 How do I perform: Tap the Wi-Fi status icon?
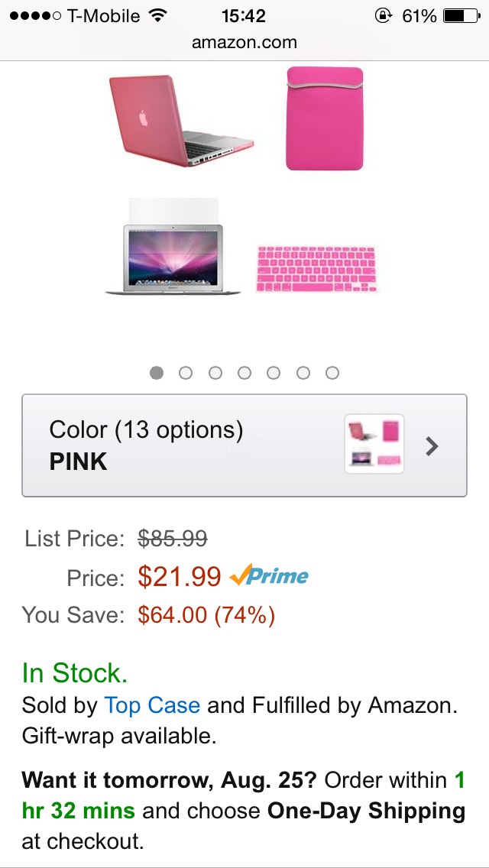point(158,16)
